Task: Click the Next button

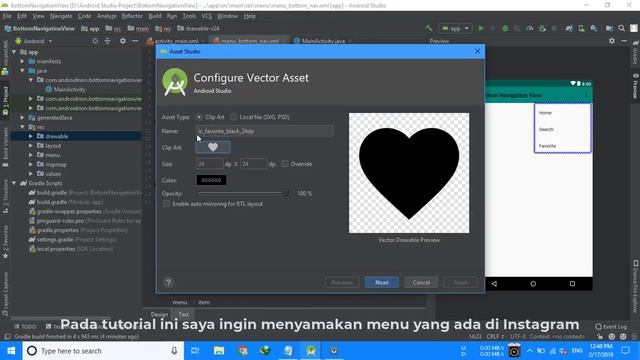Action: [382, 282]
